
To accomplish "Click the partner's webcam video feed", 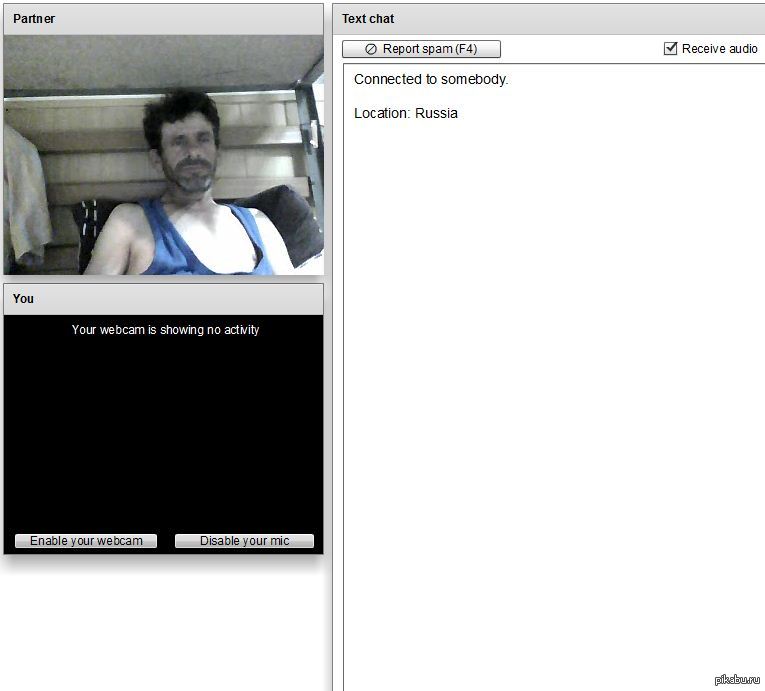I will coord(163,155).
